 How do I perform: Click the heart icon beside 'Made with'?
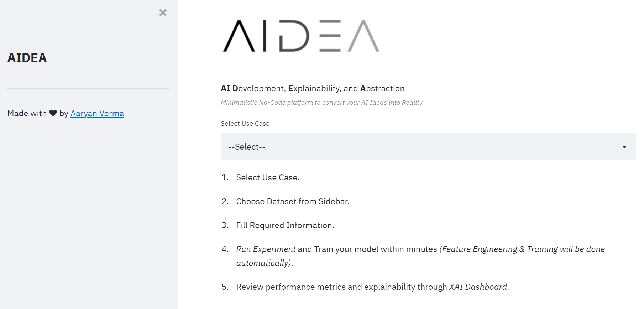[x=52, y=113]
